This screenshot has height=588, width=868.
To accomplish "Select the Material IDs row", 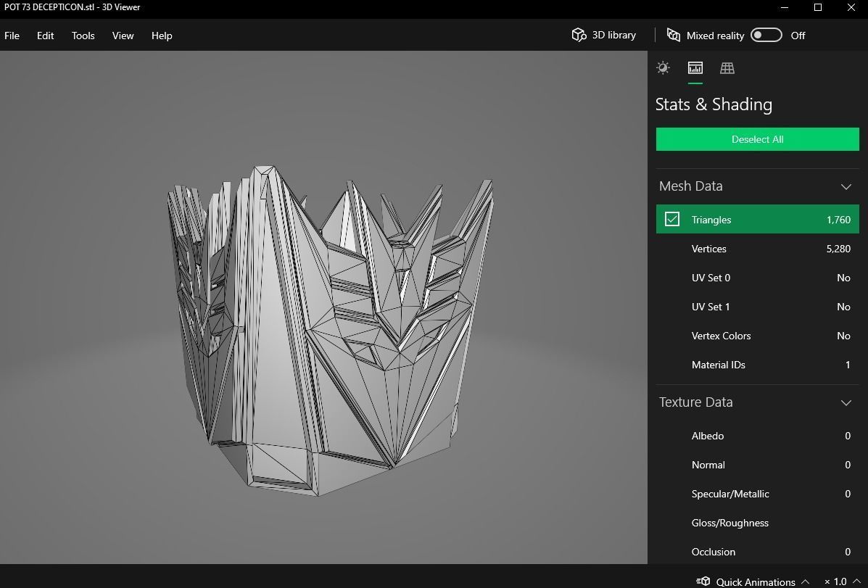I will (x=757, y=365).
